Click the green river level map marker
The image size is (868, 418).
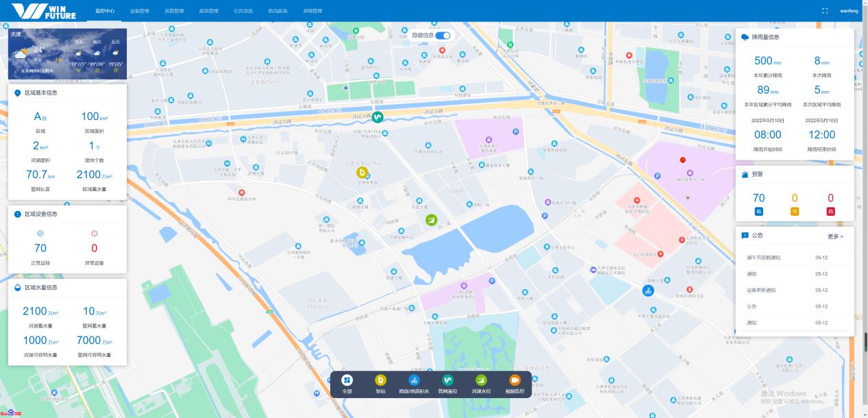click(431, 219)
